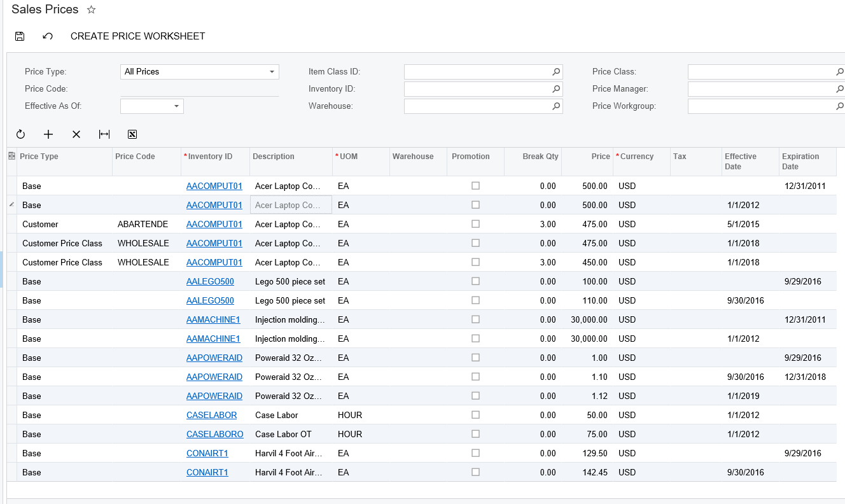845x504 pixels.
Task: Open the Price Manager lookup magnifier
Action: coord(840,88)
